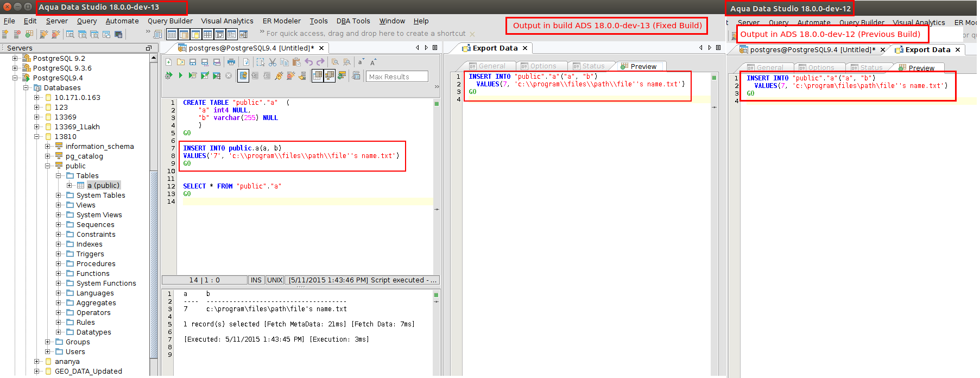The width and height of the screenshot is (980, 378).
Task: Click the Max Results input field
Action: (397, 77)
